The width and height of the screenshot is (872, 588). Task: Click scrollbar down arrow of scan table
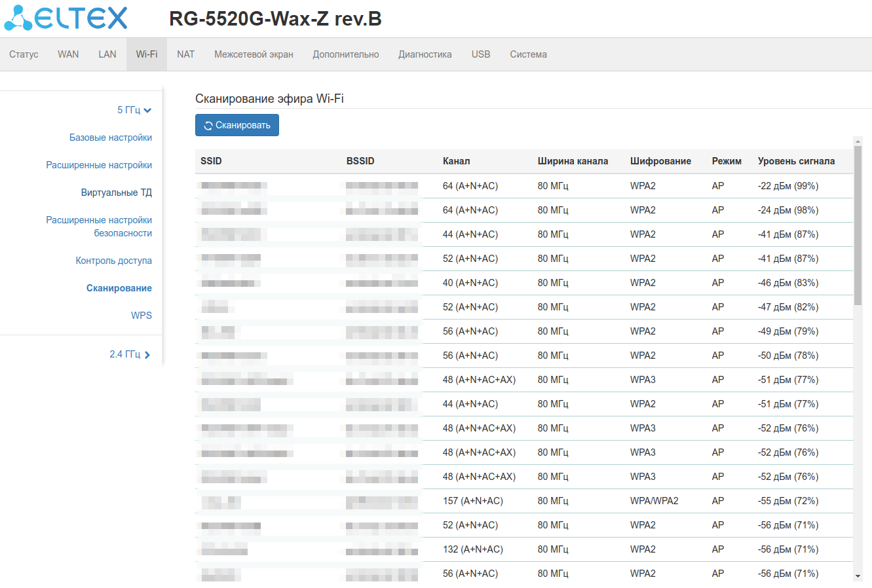858,576
